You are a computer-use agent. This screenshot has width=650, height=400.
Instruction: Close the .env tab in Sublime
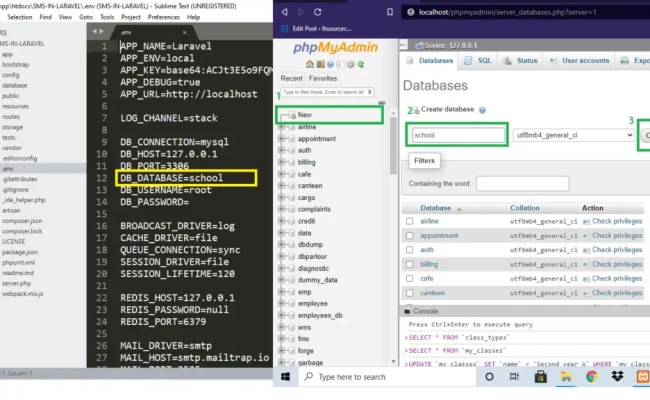click(184, 32)
